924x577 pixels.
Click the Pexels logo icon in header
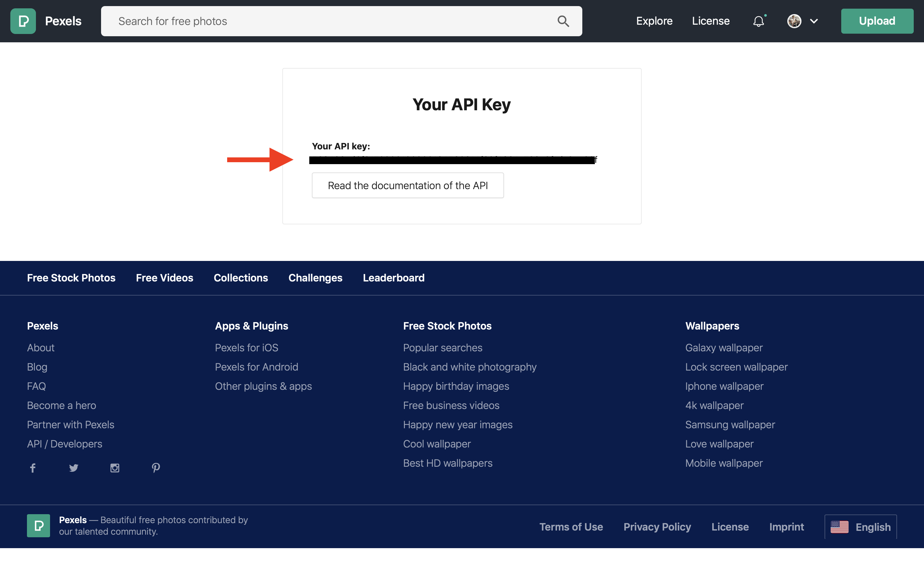point(23,21)
